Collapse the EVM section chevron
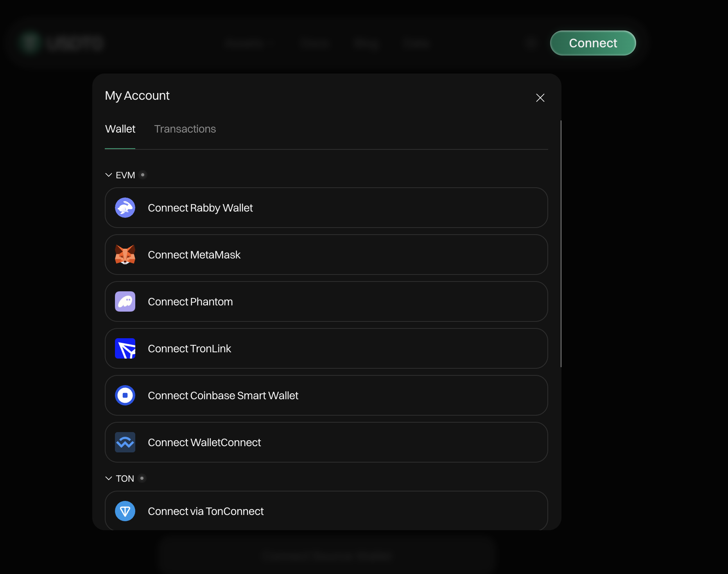The image size is (728, 574). pos(109,175)
